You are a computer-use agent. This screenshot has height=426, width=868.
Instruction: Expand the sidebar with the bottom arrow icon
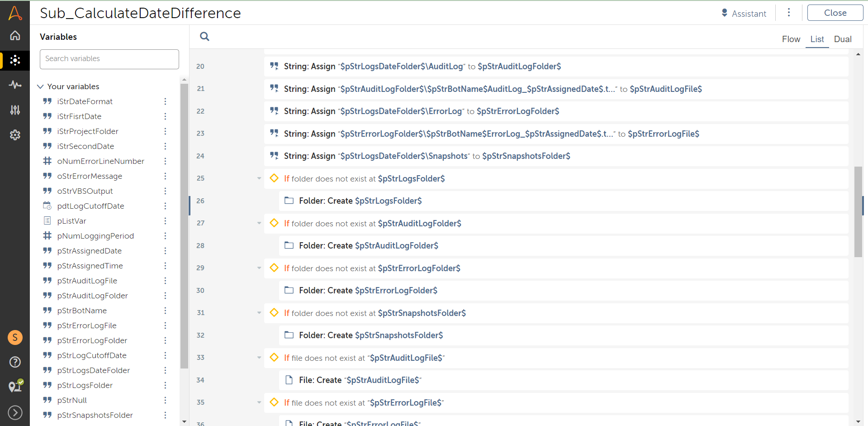[15, 412]
